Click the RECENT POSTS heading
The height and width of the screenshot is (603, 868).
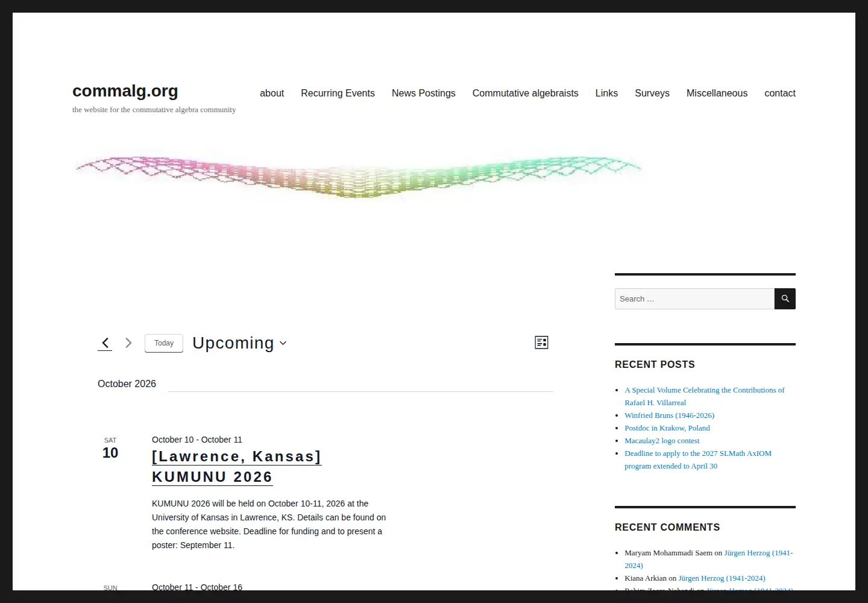pos(655,364)
